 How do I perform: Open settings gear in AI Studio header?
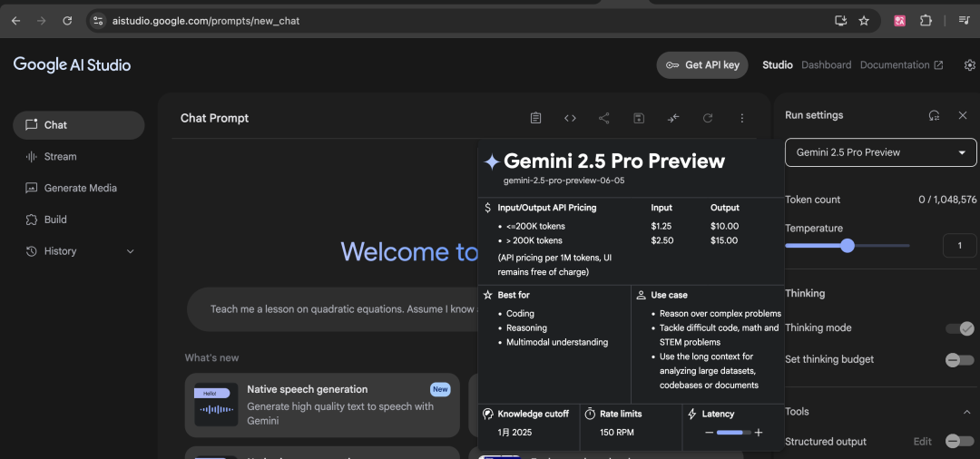point(969,65)
